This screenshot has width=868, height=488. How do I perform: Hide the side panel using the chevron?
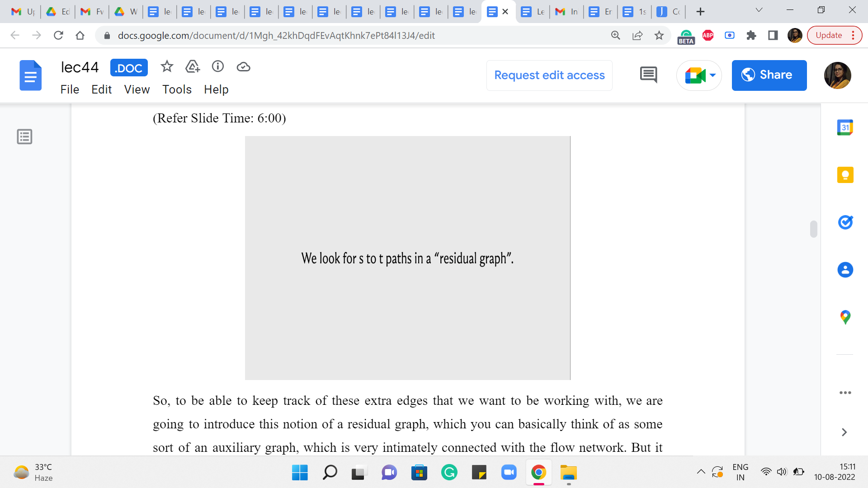point(844,432)
